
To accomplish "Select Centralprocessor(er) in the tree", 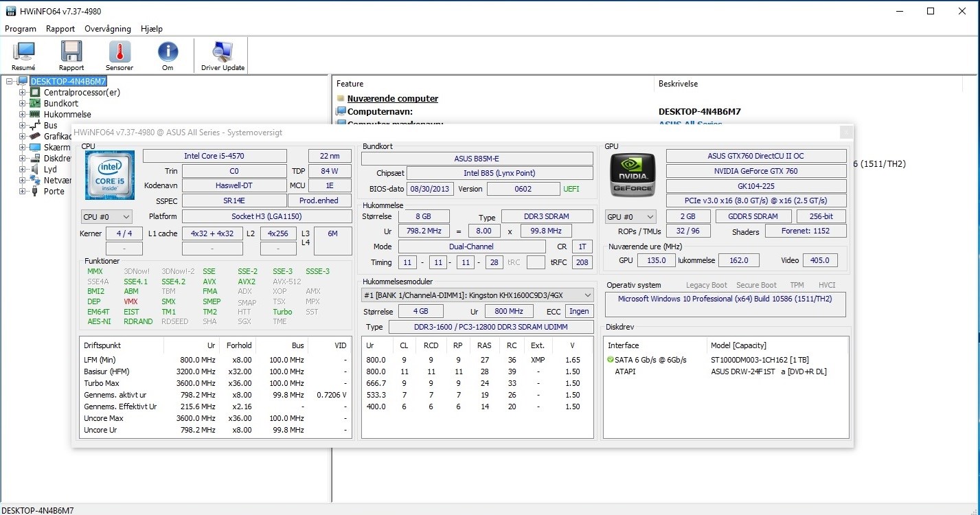I will (82, 93).
